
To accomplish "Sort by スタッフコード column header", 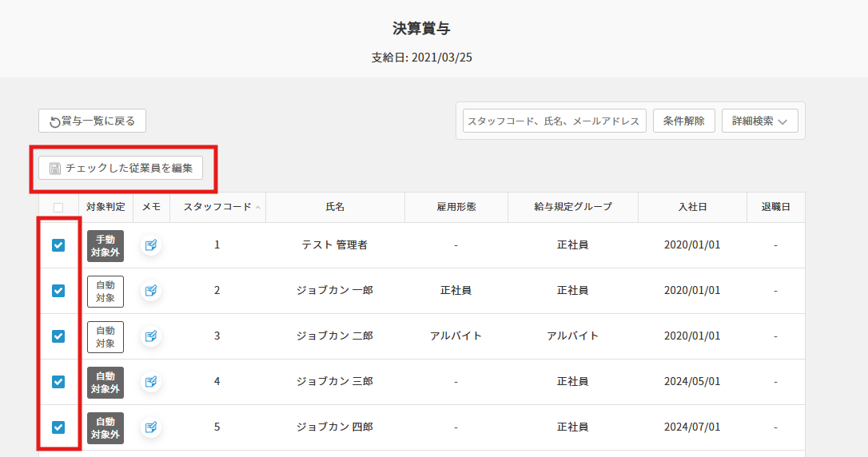I will pos(217,207).
